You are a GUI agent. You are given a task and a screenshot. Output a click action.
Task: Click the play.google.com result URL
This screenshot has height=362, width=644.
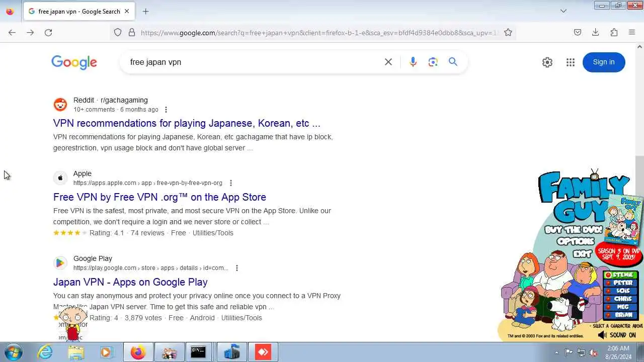pyautogui.click(x=151, y=268)
